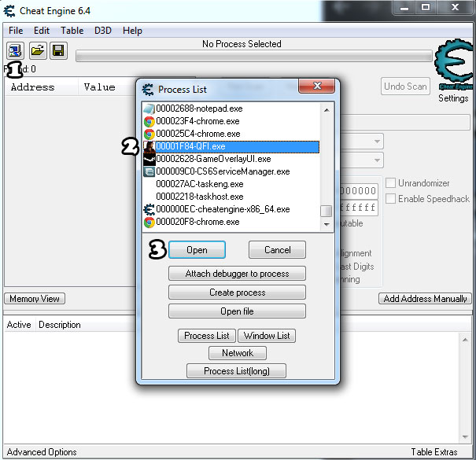Select 000009C0-CS6ServiceManager.exe row
The height and width of the screenshot is (460, 476).
coord(231,171)
